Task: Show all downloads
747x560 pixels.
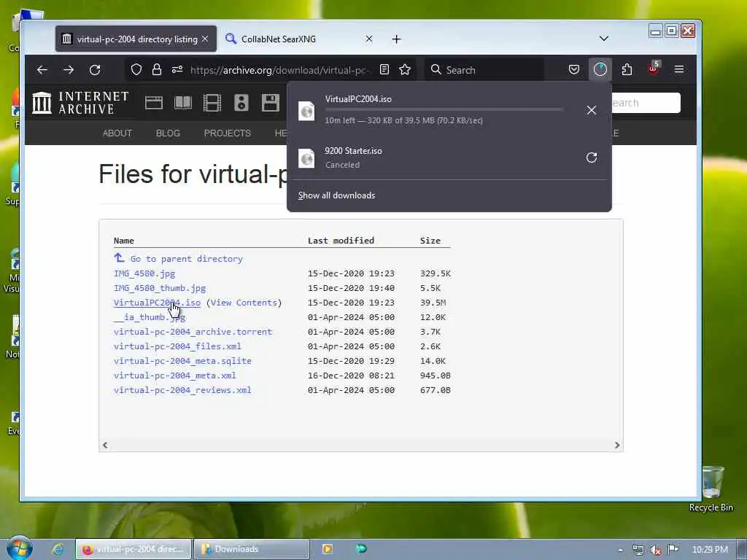Action: coord(336,195)
